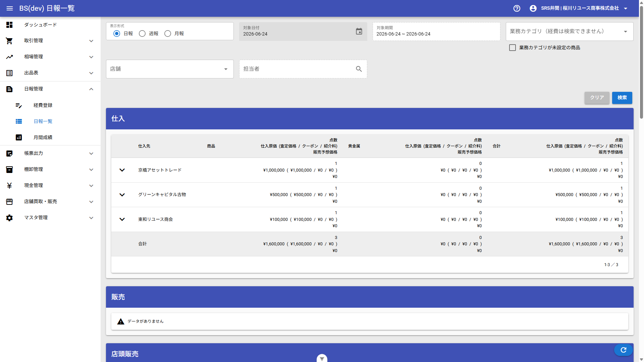Click the shopping cart icon for 取引管理
The width and height of the screenshot is (644, 362).
[x=9, y=41]
